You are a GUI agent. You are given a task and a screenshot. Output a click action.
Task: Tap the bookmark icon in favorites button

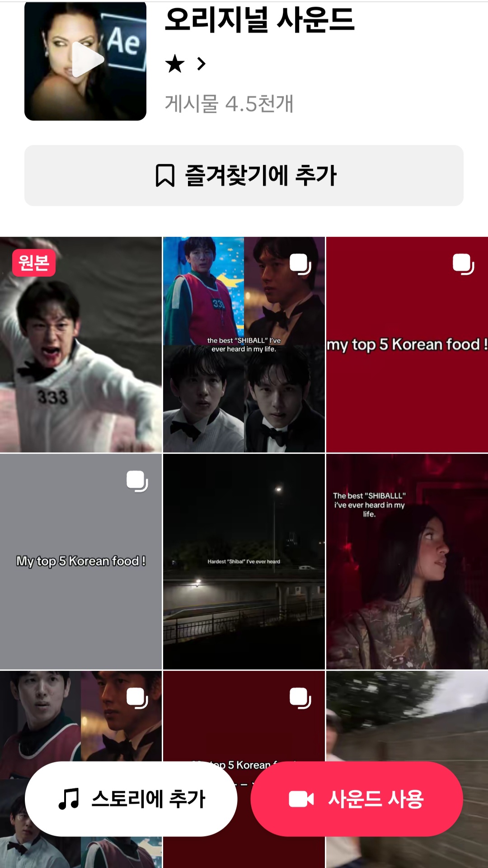165,175
